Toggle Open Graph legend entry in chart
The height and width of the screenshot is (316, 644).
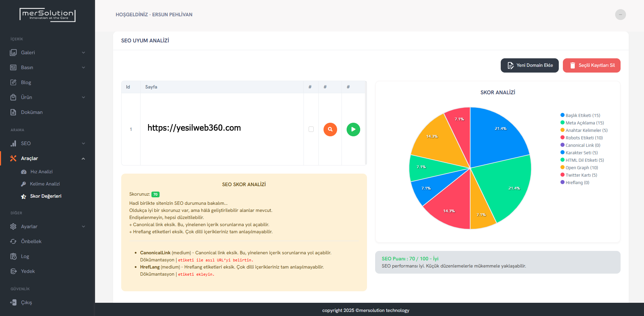tap(581, 167)
